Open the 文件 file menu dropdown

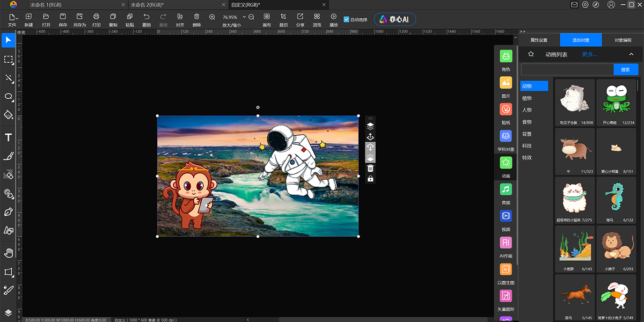12,17
